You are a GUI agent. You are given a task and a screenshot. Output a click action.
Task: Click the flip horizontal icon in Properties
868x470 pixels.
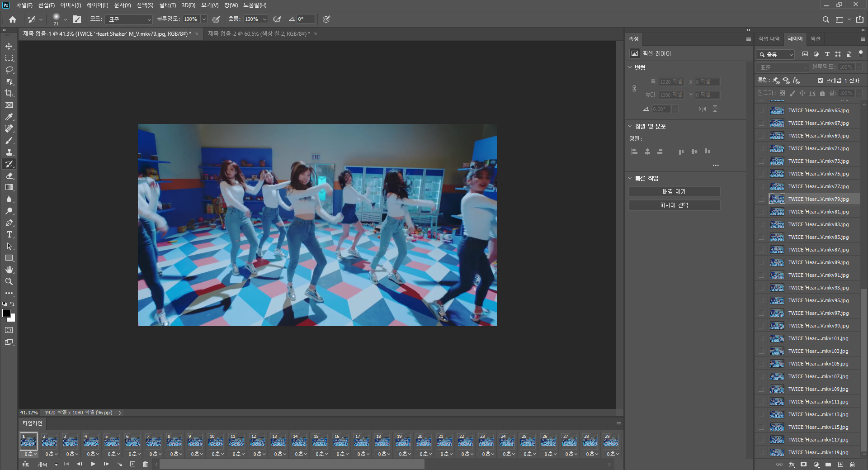(x=702, y=109)
